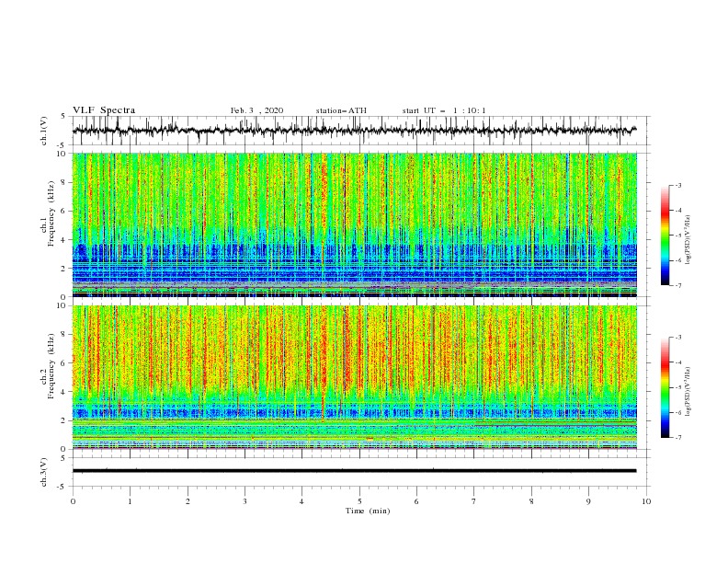
Task: Click the ch.1 voltage waveform trace
Action: 354,131
